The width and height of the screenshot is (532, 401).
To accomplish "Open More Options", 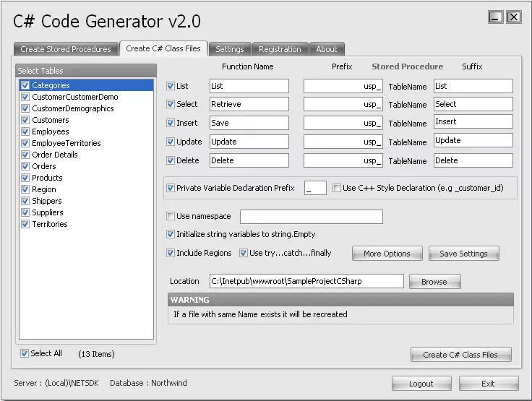I will [387, 254].
